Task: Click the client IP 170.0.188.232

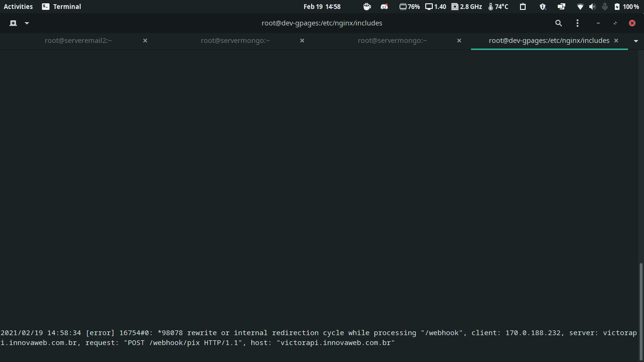Action: click(x=533, y=333)
